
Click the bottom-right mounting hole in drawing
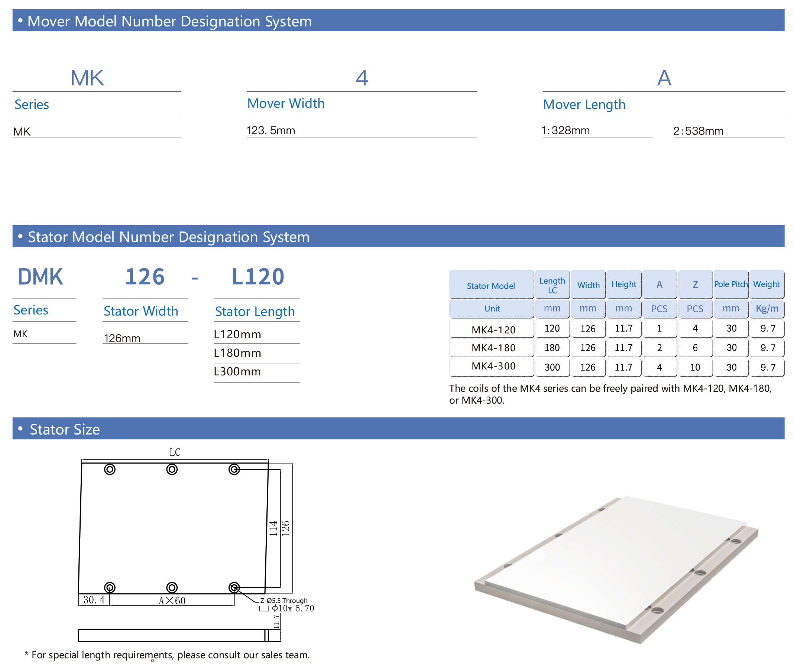(x=234, y=587)
